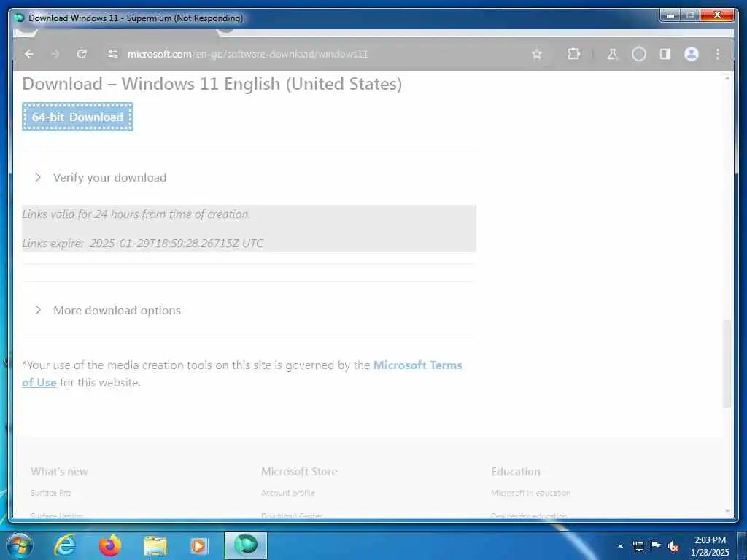Viewport: 747px width, 560px height.
Task: Click the network tray icon
Action: click(638, 546)
